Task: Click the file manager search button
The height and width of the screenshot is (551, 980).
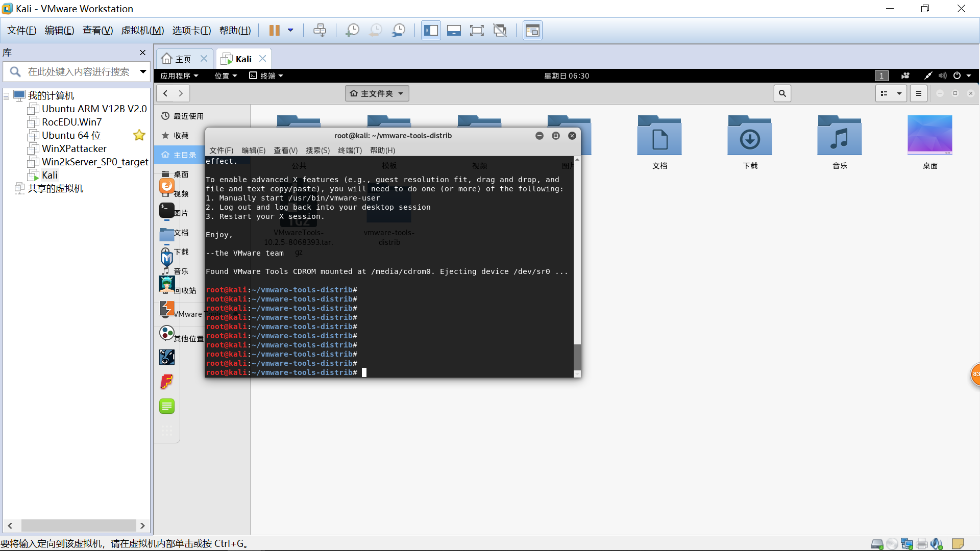Action: pos(782,93)
